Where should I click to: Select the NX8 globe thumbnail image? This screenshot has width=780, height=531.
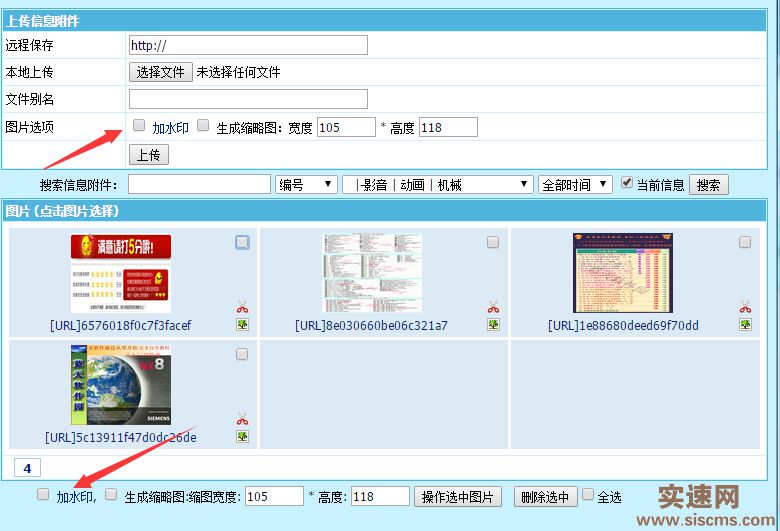click(x=121, y=385)
